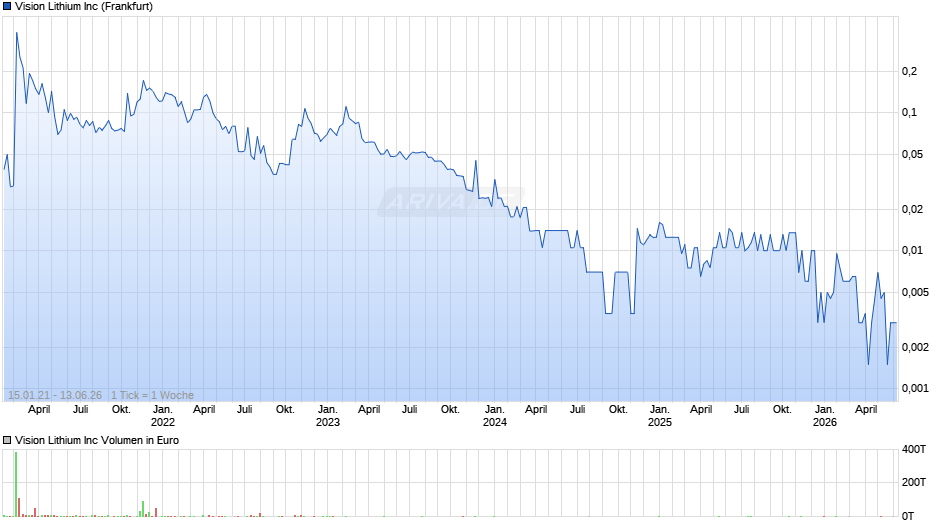
Task: Click the 0T volume axis label
Action: point(908,516)
